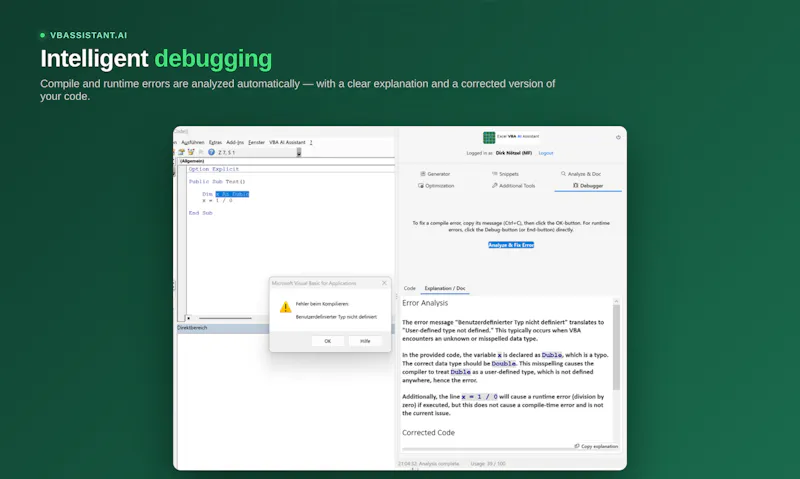Click the Corrected Code heading
800x479 pixels.
[x=428, y=433]
